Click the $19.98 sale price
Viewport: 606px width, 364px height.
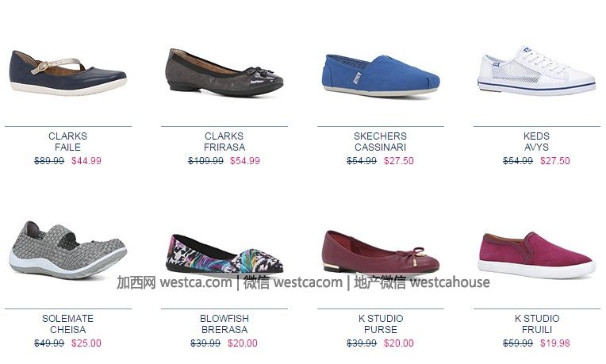point(555,343)
